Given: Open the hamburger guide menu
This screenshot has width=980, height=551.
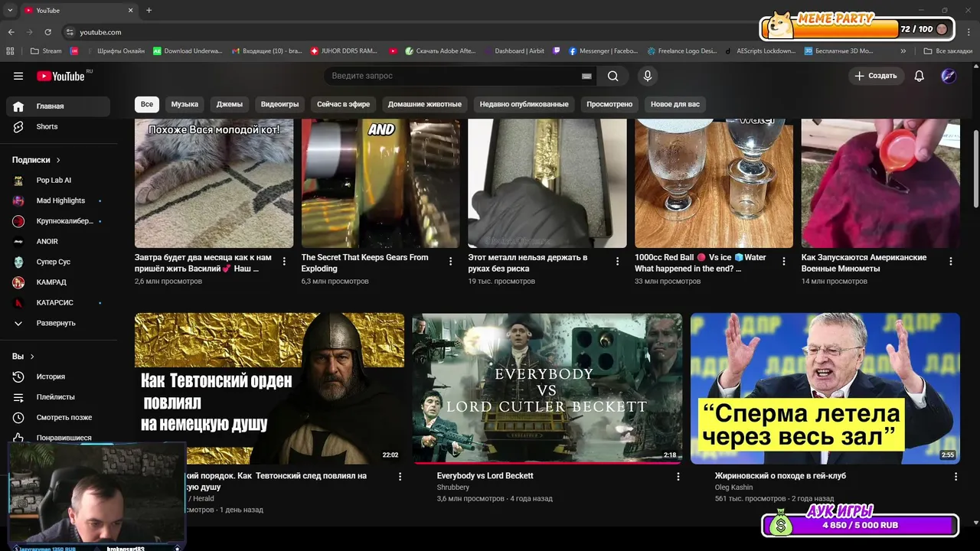Looking at the screenshot, I should pos(18,76).
